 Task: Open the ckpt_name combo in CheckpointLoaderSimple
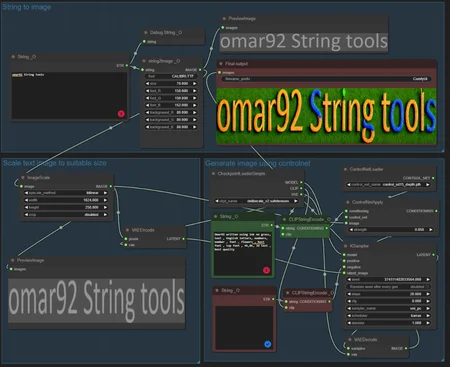pos(256,201)
